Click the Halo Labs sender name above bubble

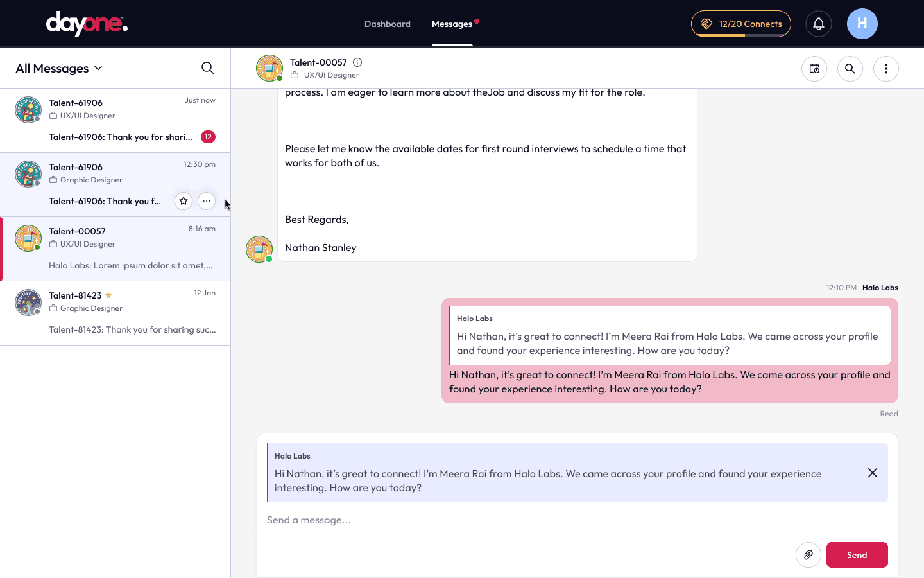[x=880, y=288]
